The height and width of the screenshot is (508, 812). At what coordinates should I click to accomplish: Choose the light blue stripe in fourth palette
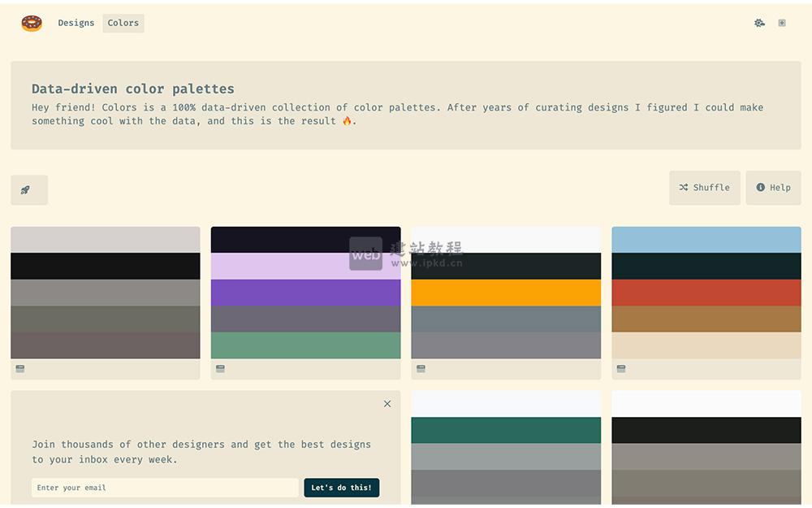pyautogui.click(x=706, y=240)
